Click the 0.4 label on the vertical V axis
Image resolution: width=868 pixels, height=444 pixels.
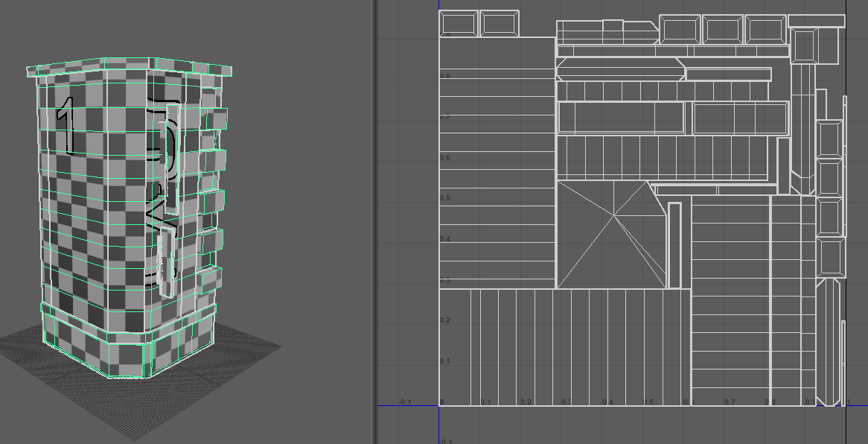[x=444, y=239]
